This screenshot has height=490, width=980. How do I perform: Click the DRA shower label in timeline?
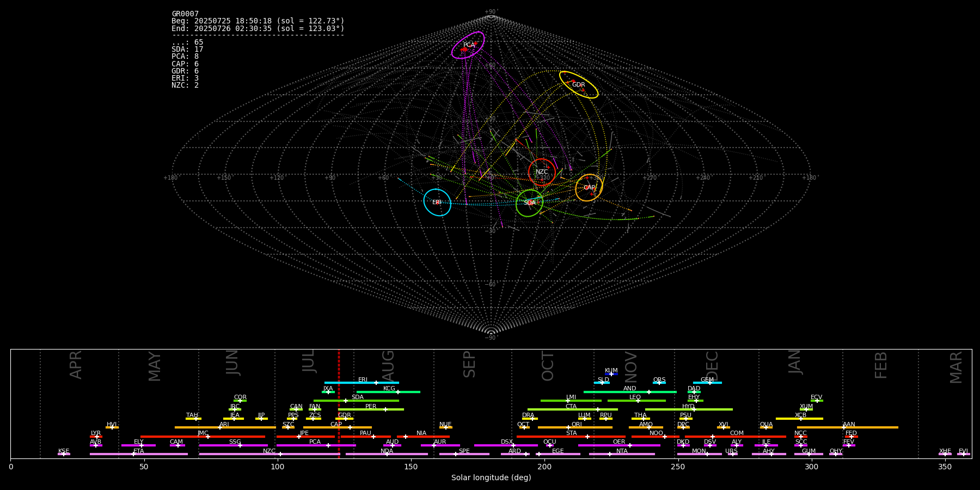pyautogui.click(x=528, y=415)
